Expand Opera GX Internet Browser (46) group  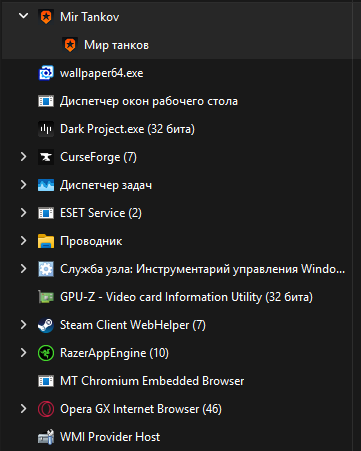(x=23, y=409)
